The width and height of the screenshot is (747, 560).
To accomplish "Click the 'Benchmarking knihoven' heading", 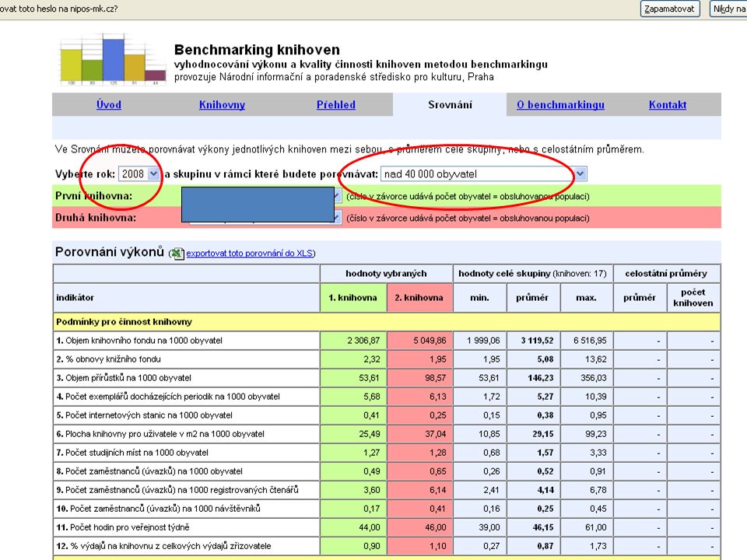I will pos(257,50).
